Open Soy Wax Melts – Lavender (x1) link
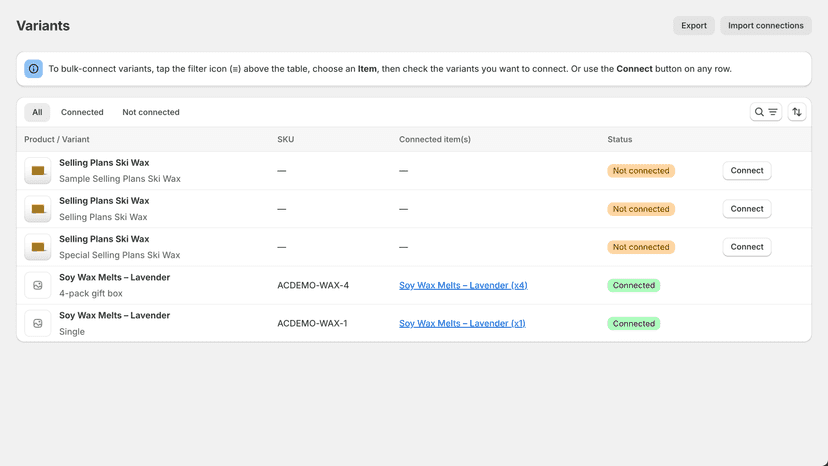Viewport: 828px width, 466px height. tap(462, 323)
